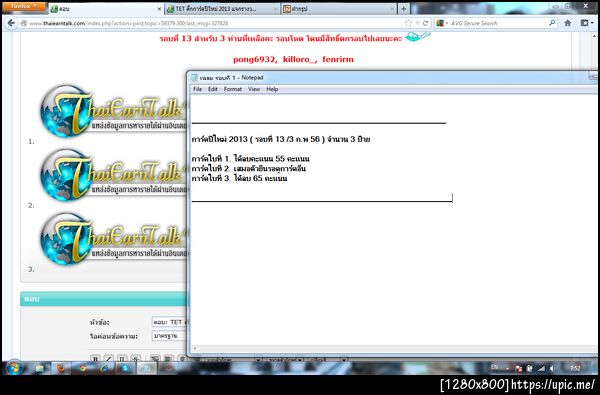Click the search magnifier icon
The image size is (600, 395).
point(552,23)
